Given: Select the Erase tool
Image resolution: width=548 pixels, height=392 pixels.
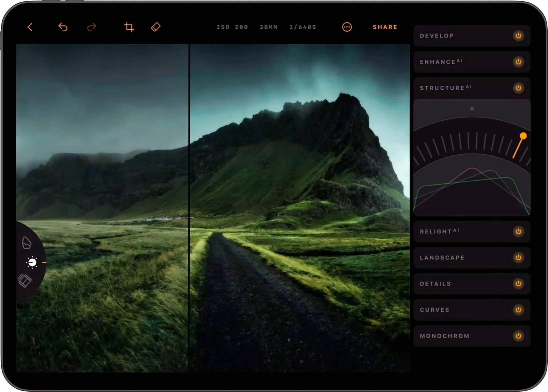Looking at the screenshot, I should pos(156,27).
